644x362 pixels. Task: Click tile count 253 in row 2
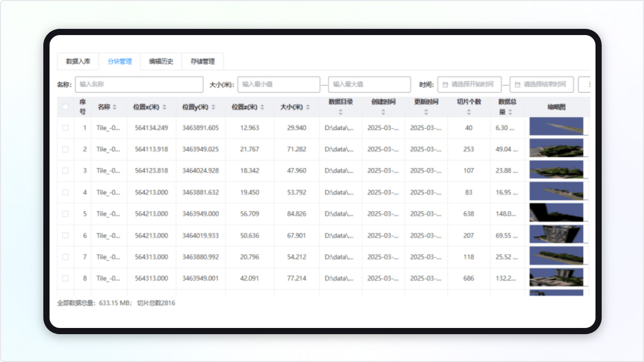tap(469, 150)
